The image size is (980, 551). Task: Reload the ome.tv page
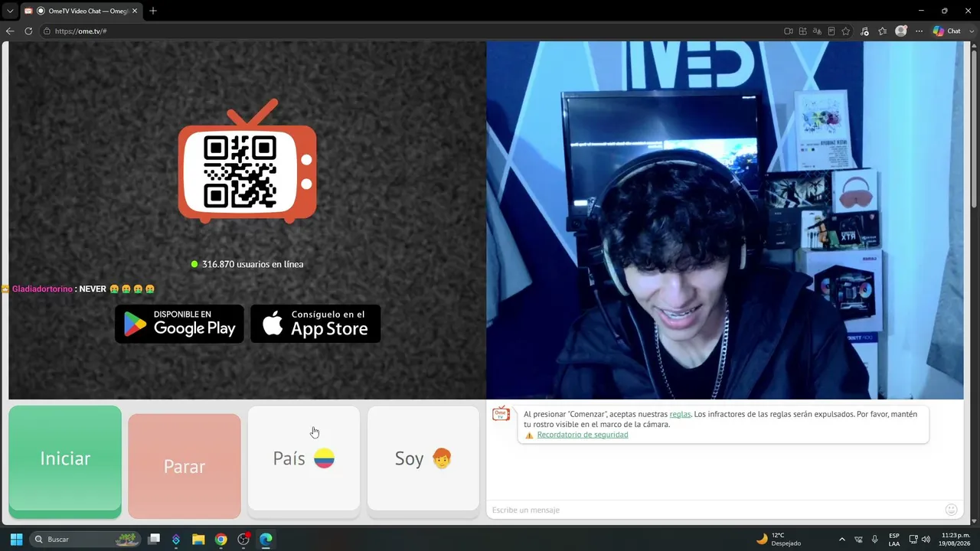pyautogui.click(x=28, y=31)
